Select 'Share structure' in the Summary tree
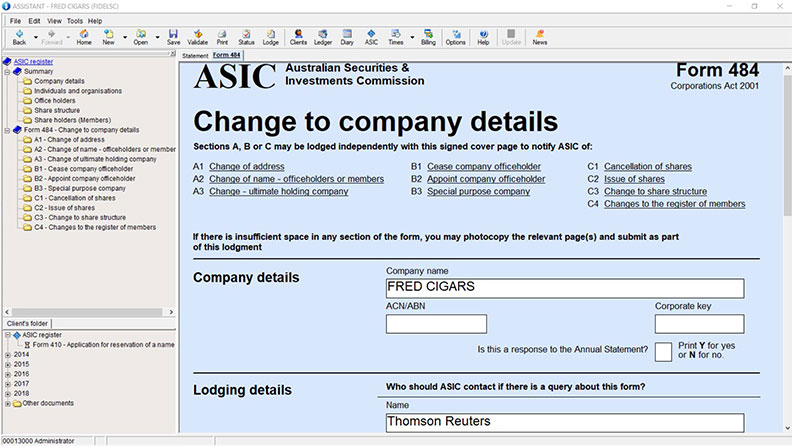The image size is (792, 446). pyautogui.click(x=56, y=110)
